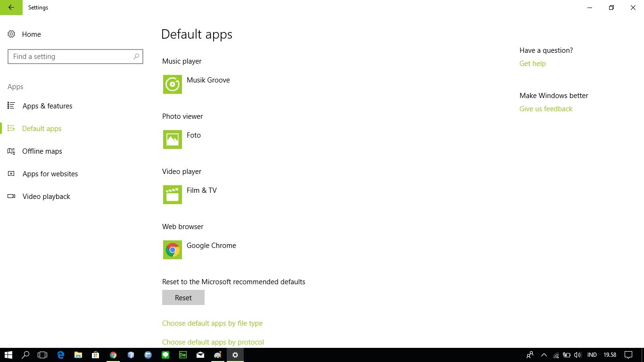This screenshot has height=362, width=644.
Task: Open the Action Center notifications icon
Action: tap(628, 355)
